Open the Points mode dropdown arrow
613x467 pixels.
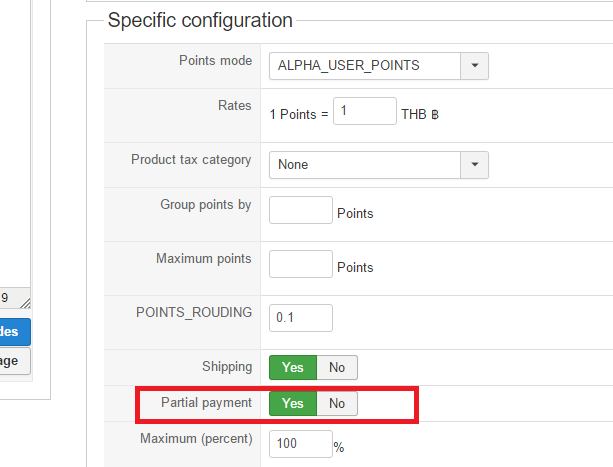(x=474, y=66)
